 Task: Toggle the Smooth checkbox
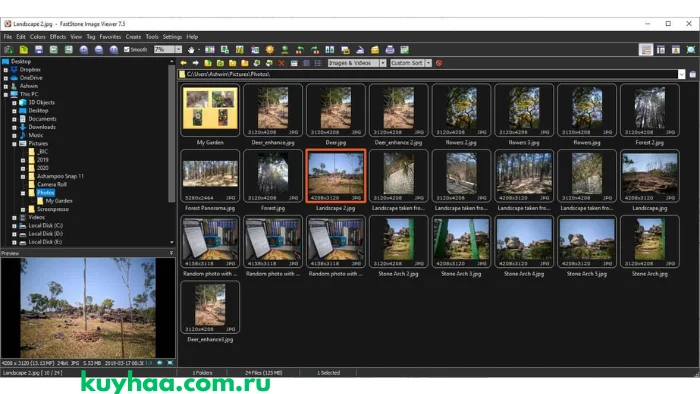(127, 50)
